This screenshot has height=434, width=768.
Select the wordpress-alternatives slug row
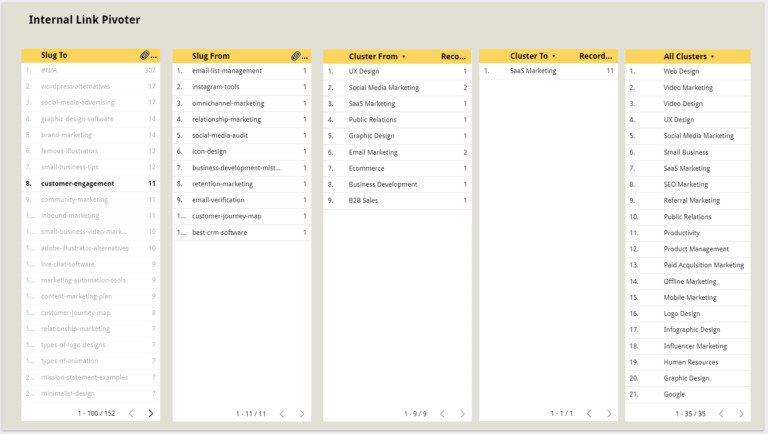point(91,86)
